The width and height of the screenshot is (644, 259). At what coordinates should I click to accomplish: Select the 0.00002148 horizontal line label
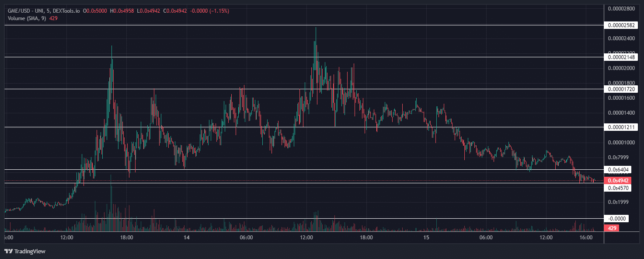coord(621,57)
